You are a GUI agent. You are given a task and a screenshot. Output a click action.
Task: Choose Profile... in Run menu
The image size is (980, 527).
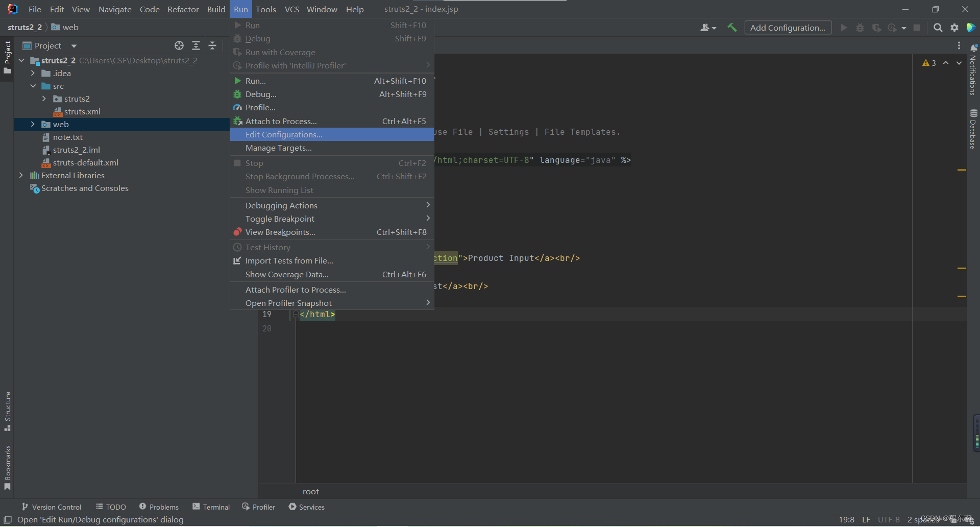(x=332, y=107)
